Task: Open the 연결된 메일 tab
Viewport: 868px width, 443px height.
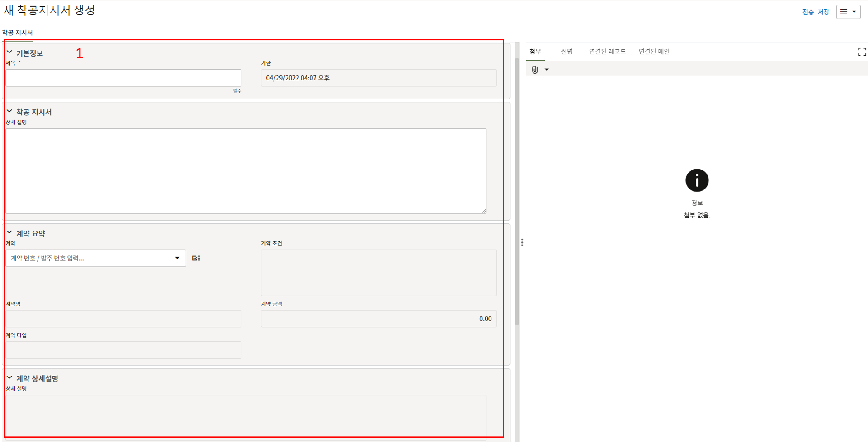Action: pos(654,52)
